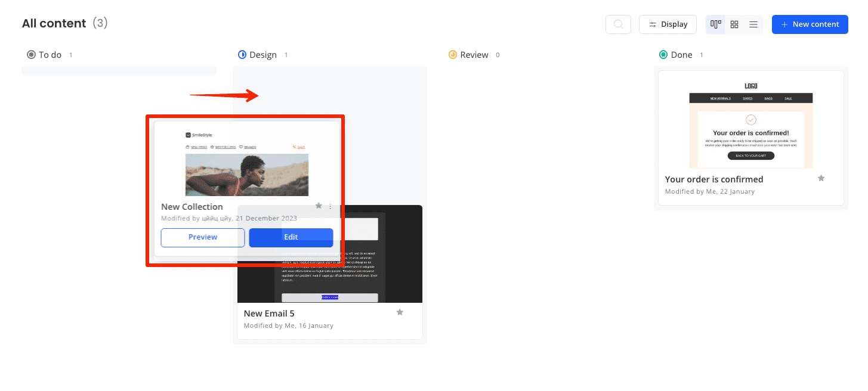Click 'Modified by Me, 16 January' text
The height and width of the screenshot is (391, 868).
pyautogui.click(x=289, y=325)
